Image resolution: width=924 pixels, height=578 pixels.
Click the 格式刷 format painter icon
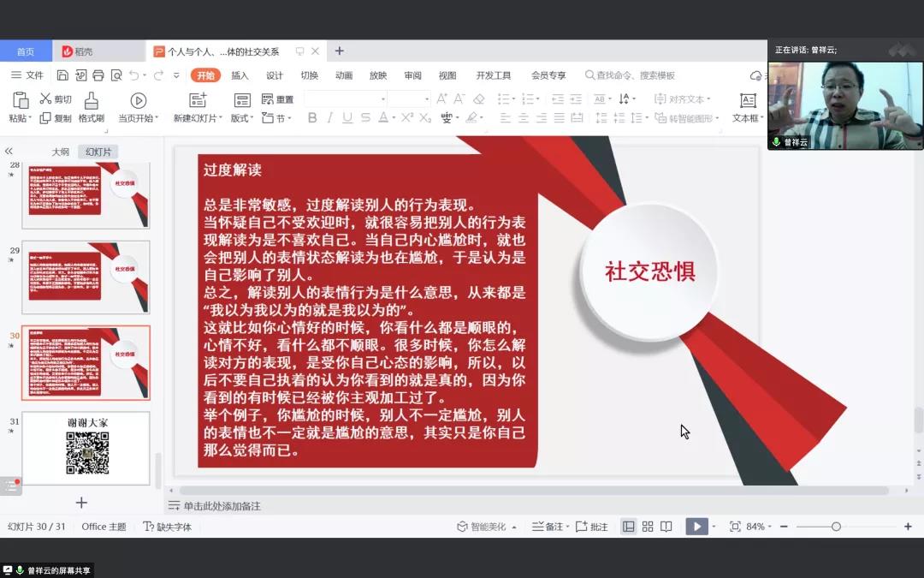click(91, 101)
